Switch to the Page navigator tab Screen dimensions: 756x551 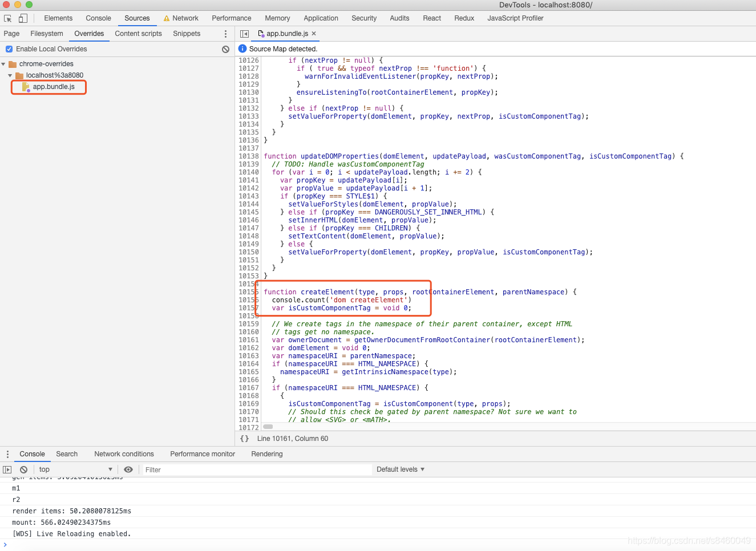coord(11,34)
